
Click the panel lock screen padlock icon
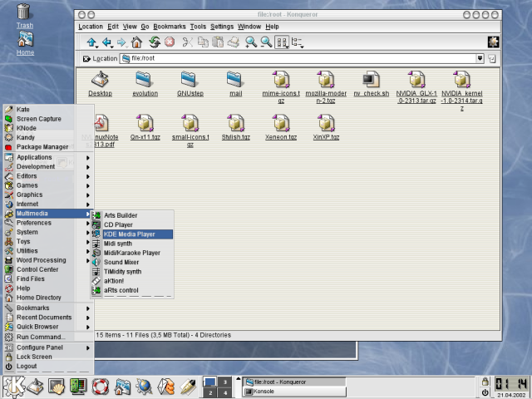pyautogui.click(x=485, y=381)
